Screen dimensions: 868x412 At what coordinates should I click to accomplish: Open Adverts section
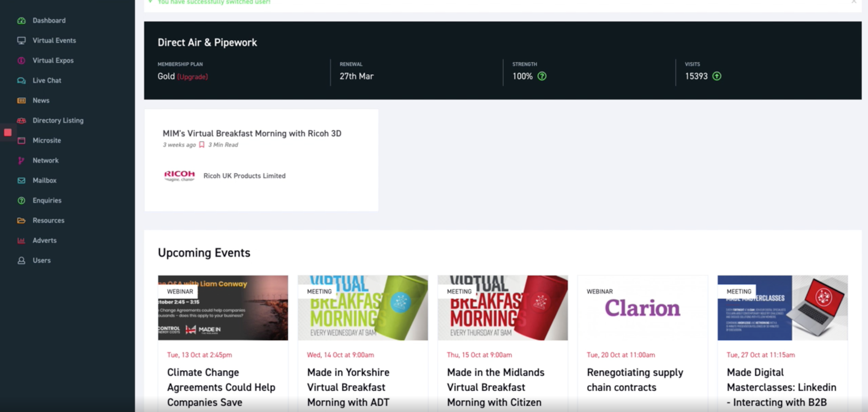45,241
